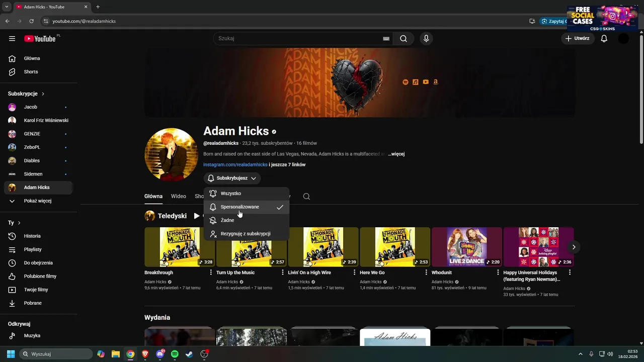Select Wszystko notifications option
This screenshot has width=644, height=362.
pos(247,194)
